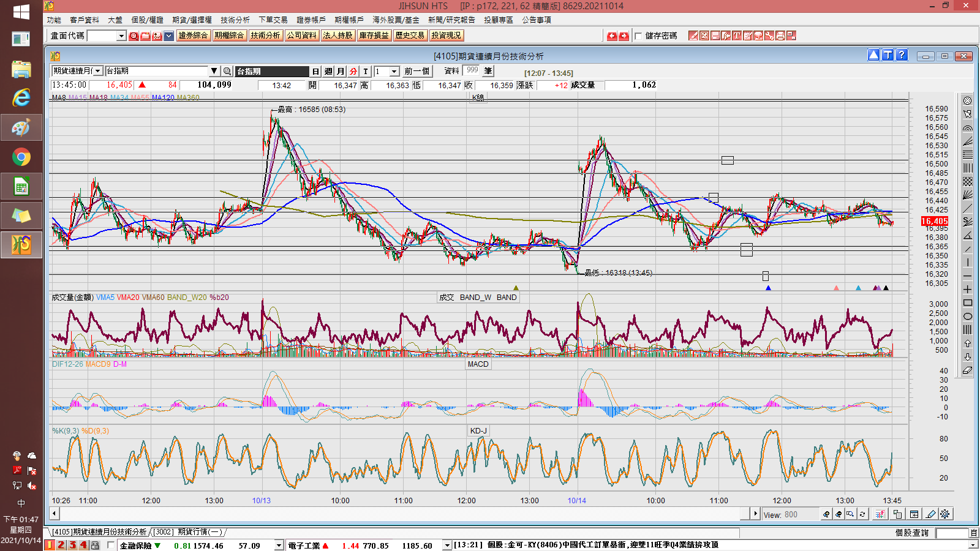The image size is (980, 551).
Task: Click the indicator formula F icon
Action: click(x=881, y=514)
